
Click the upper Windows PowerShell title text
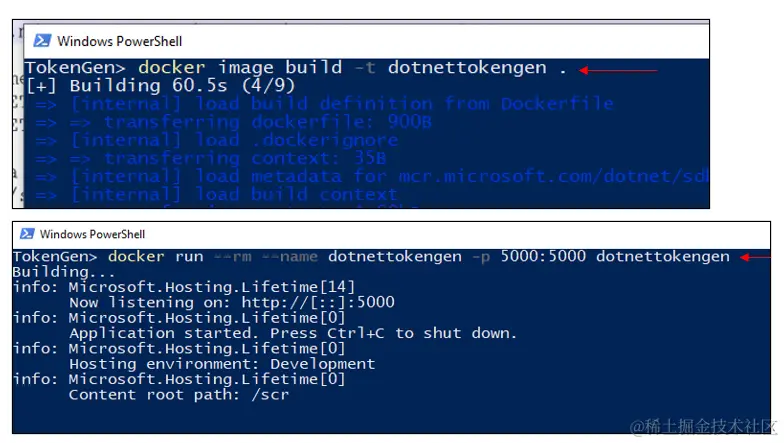point(120,41)
